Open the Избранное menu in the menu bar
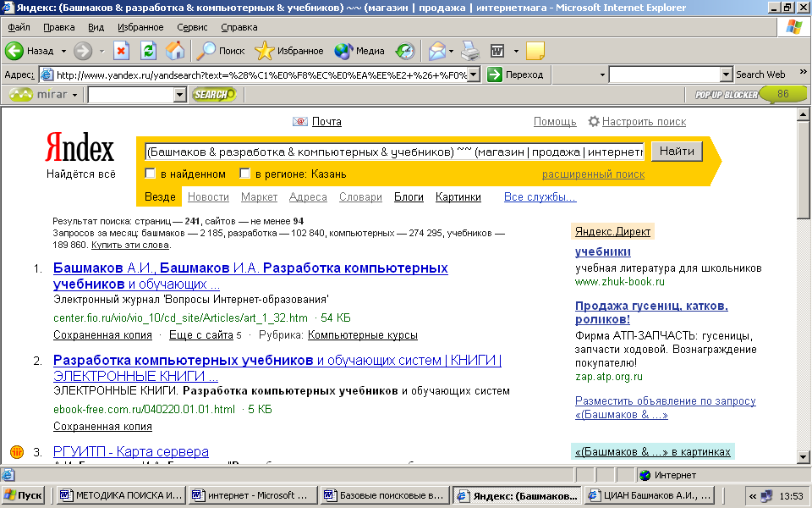 (x=140, y=27)
